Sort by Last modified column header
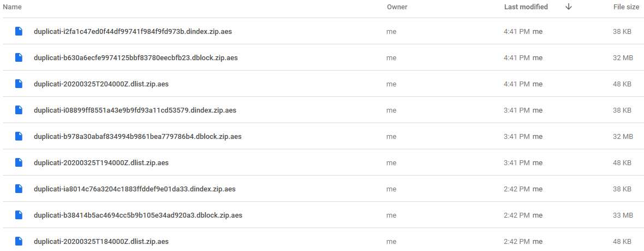This screenshot has width=644, height=251. [x=526, y=7]
